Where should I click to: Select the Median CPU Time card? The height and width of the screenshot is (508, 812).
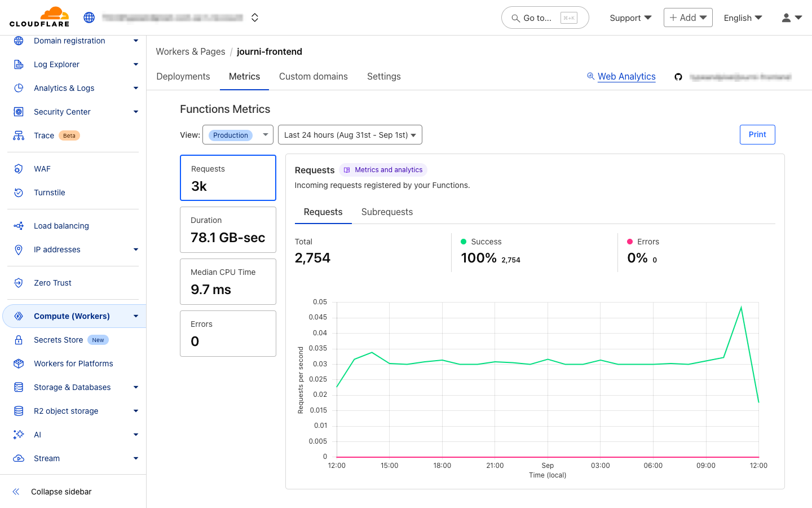pyautogui.click(x=228, y=282)
